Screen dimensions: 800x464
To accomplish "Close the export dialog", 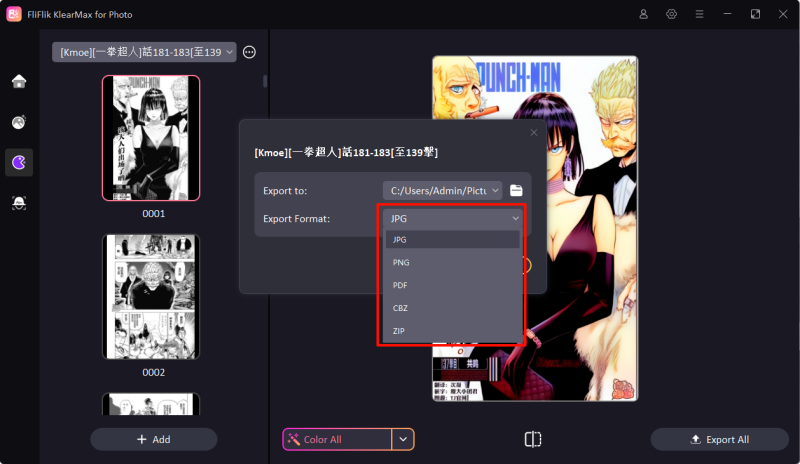I will pos(534,133).
